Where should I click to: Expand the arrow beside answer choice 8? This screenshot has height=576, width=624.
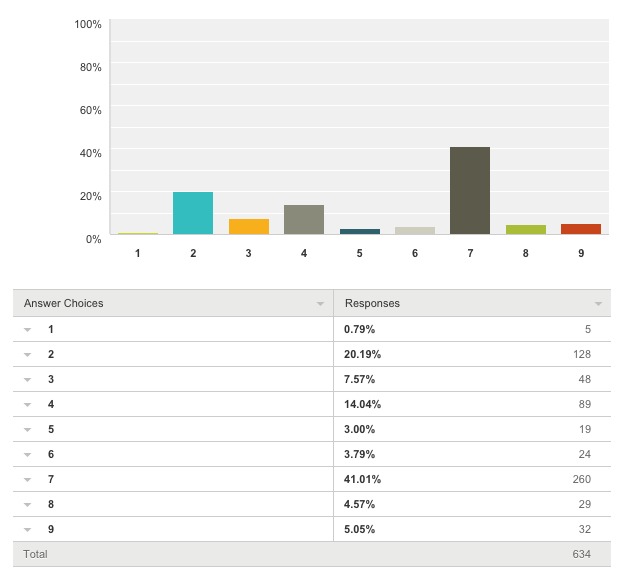(x=27, y=505)
